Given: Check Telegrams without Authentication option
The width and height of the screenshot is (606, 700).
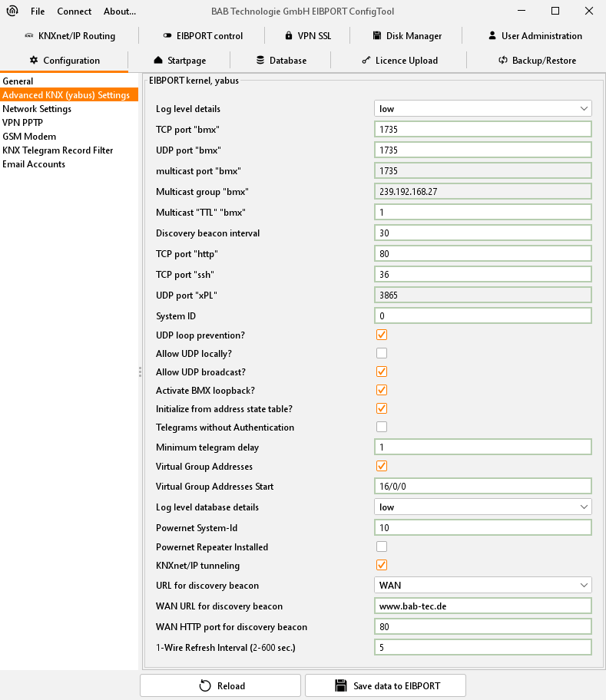Looking at the screenshot, I should [382, 427].
